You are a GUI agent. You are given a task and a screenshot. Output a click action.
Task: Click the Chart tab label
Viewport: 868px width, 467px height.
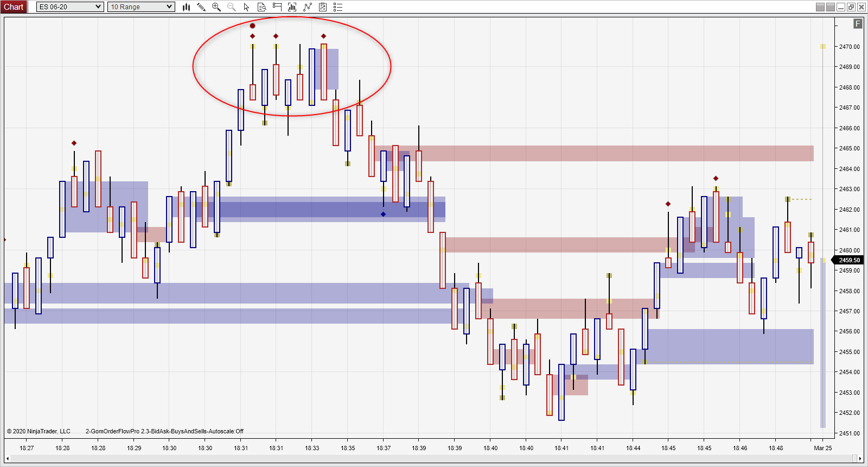(x=14, y=7)
